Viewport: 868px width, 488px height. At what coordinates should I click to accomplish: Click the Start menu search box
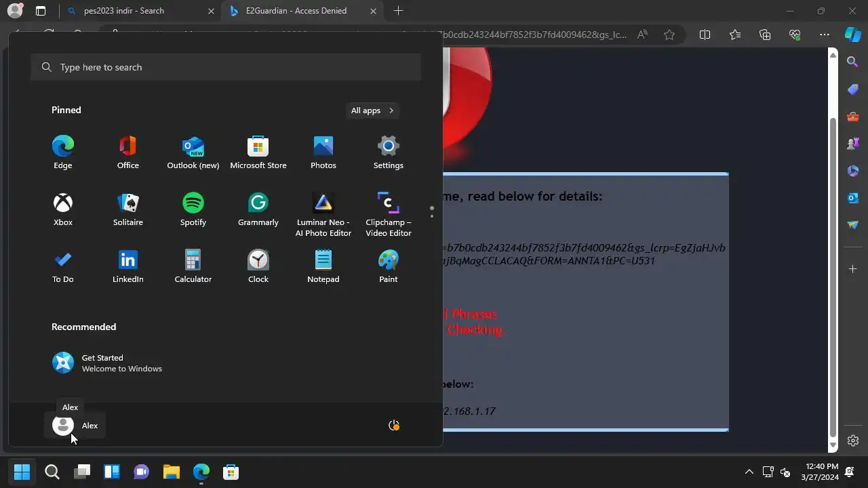[x=226, y=67]
